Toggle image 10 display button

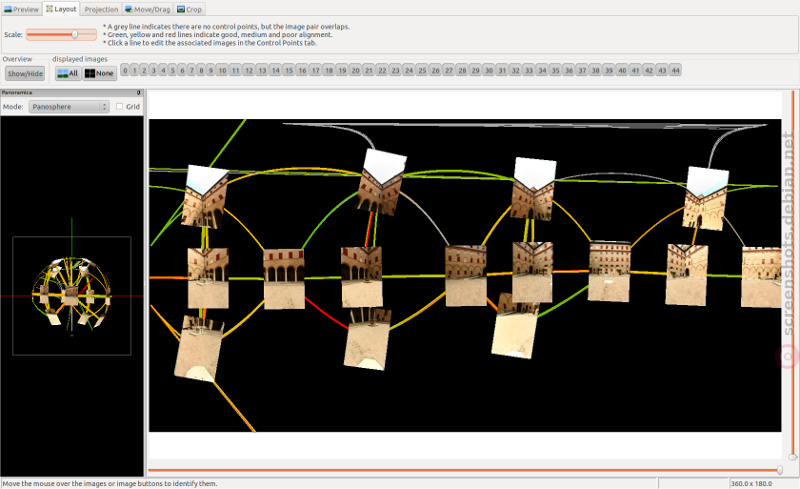point(222,70)
